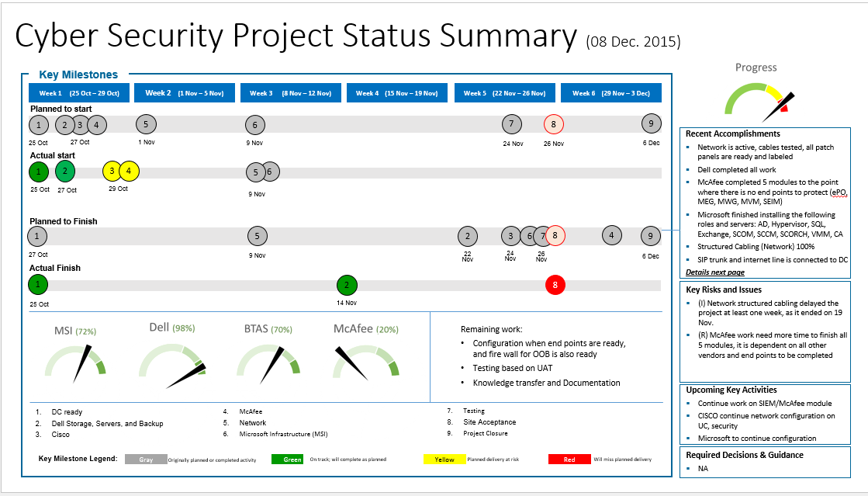This screenshot has height=496, width=868.
Task: Click green milestone 1 in Actual start row
Action: pos(38,171)
